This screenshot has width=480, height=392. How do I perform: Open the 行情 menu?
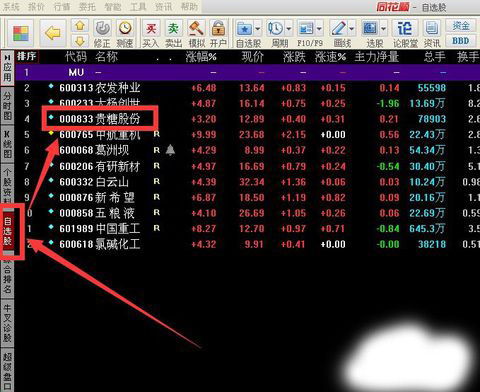click(x=62, y=7)
